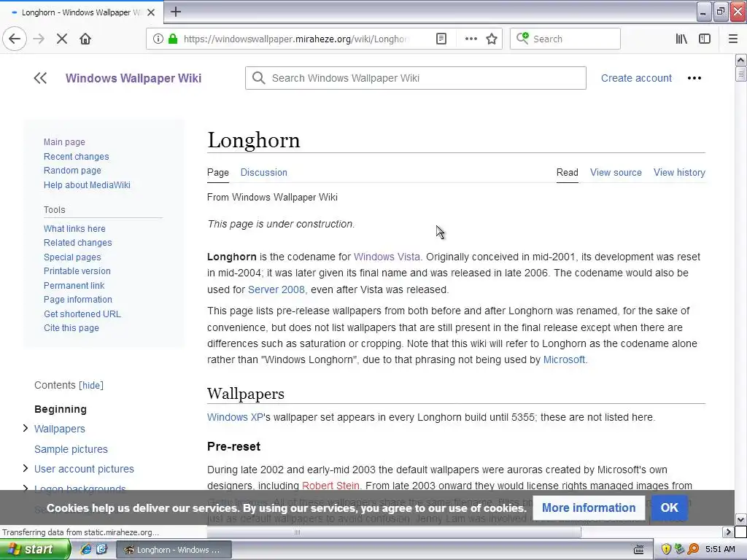This screenshot has width=747, height=560.
Task: Click More information on cookie banner
Action: tap(589, 507)
